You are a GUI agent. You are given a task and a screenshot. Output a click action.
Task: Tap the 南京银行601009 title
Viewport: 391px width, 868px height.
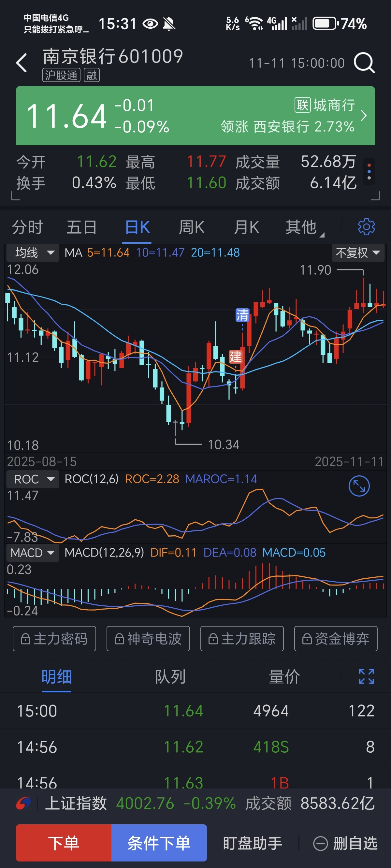tap(113, 56)
